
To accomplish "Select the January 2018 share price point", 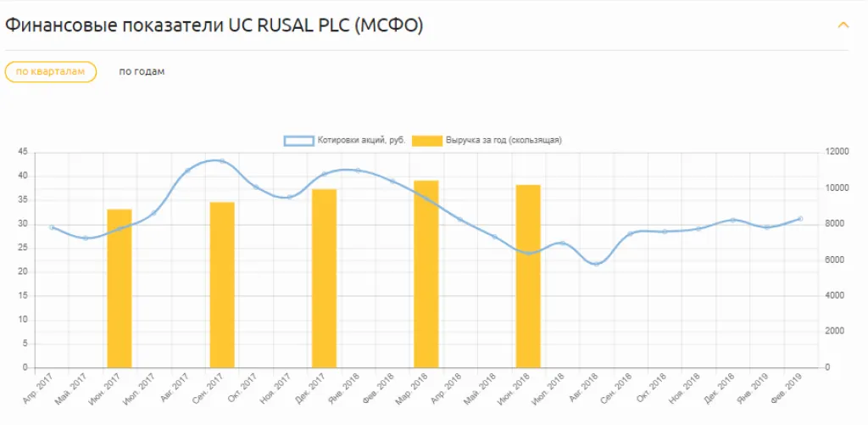I will [358, 171].
